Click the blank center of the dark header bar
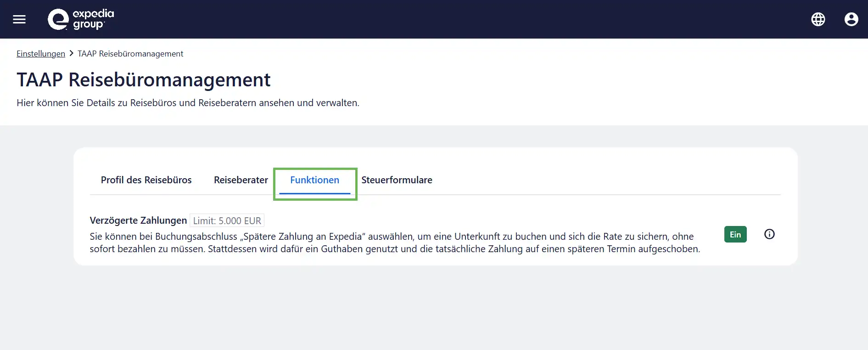The height and width of the screenshot is (350, 868). click(x=434, y=19)
